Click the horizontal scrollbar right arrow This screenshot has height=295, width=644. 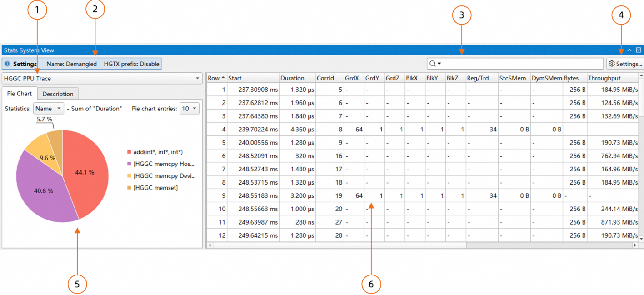[635, 245]
